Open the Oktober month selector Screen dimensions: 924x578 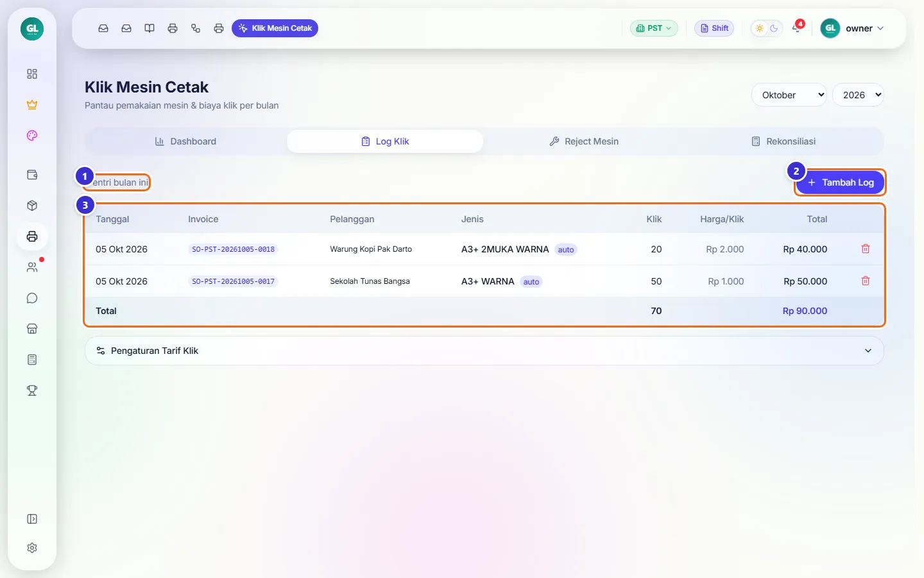coord(789,95)
